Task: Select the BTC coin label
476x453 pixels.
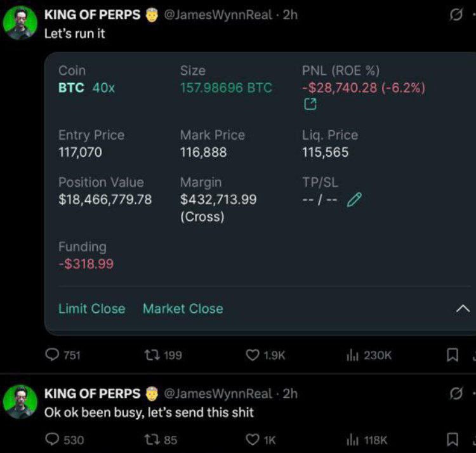Action: pyautogui.click(x=71, y=88)
